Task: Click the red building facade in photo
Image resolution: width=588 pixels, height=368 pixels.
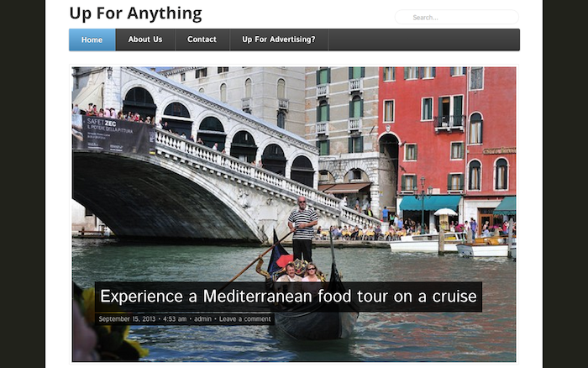Action: (446, 131)
